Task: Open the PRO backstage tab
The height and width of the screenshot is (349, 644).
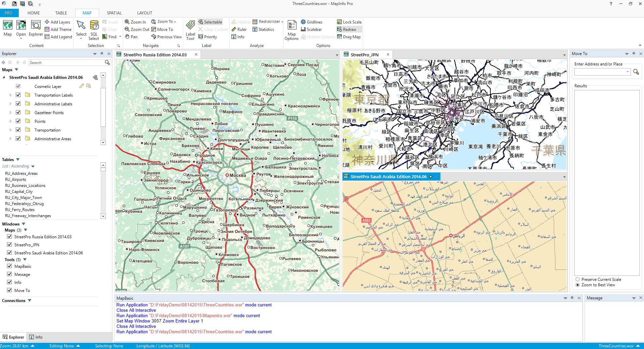Action: 9,13
